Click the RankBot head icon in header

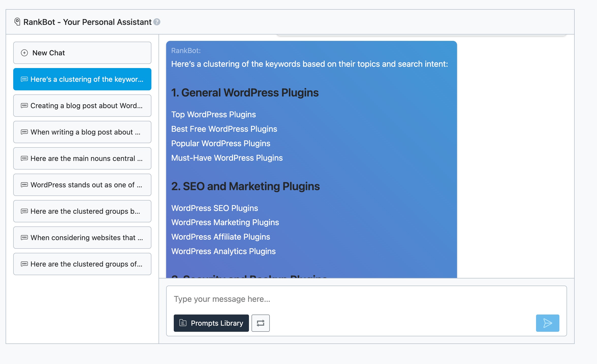[17, 22]
